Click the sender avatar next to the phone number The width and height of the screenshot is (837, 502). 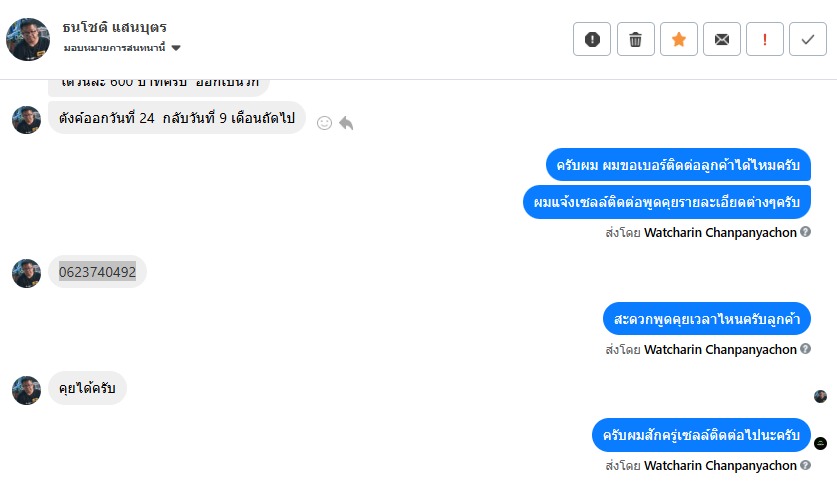pos(26,273)
